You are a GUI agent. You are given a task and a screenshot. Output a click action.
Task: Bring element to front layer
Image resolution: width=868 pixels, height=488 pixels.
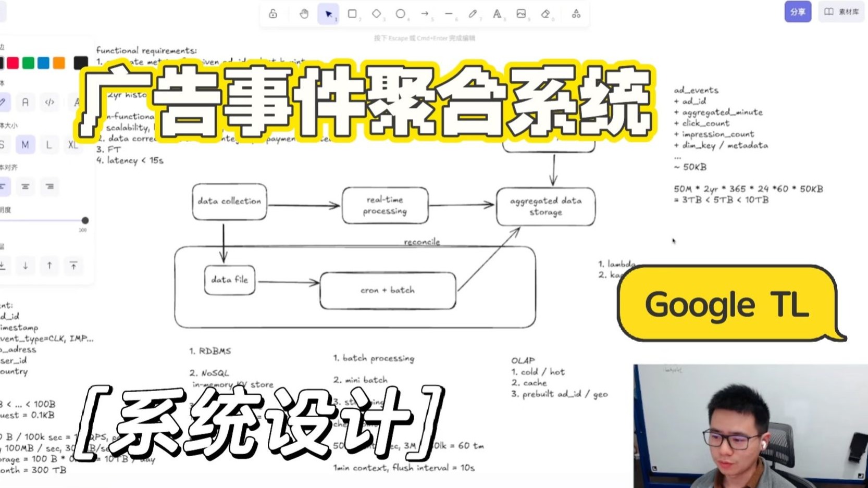73,266
